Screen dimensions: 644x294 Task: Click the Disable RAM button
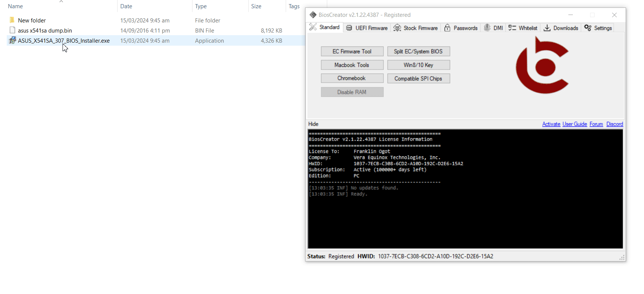point(352,92)
